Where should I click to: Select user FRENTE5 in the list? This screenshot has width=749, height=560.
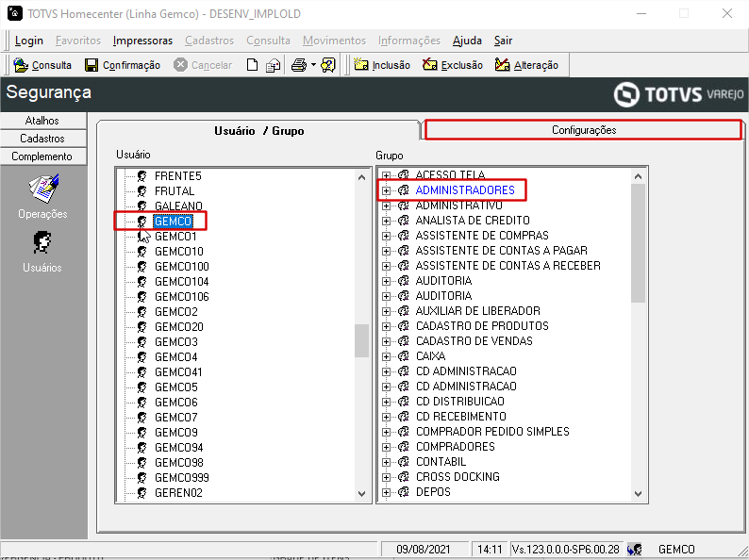tap(177, 176)
